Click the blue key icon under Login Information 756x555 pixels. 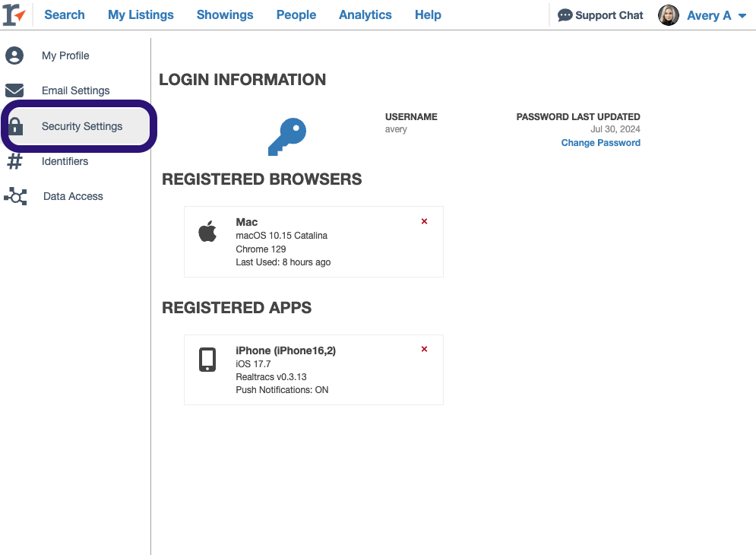coord(287,137)
